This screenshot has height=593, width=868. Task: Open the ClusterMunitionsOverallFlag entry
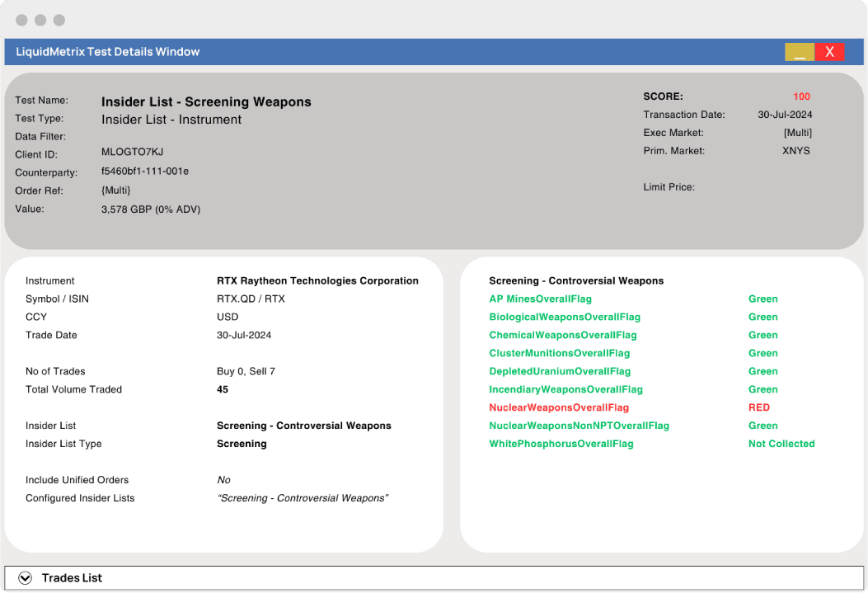click(561, 353)
